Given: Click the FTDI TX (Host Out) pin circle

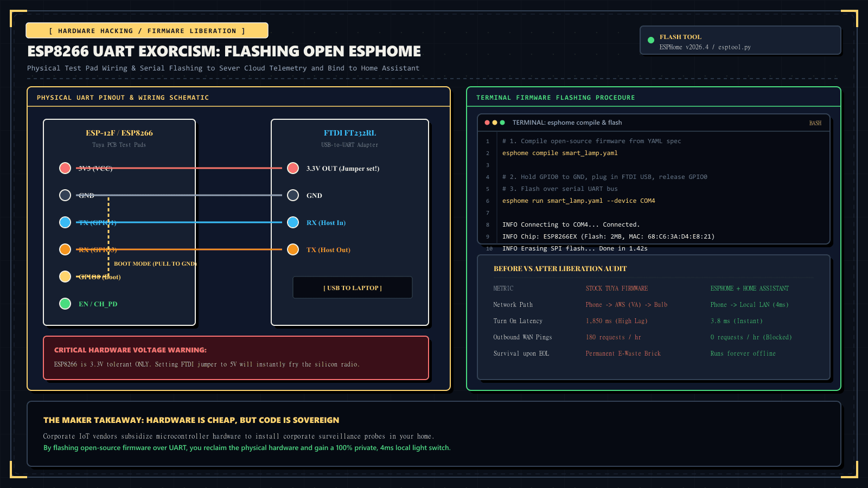Looking at the screenshot, I should point(293,249).
